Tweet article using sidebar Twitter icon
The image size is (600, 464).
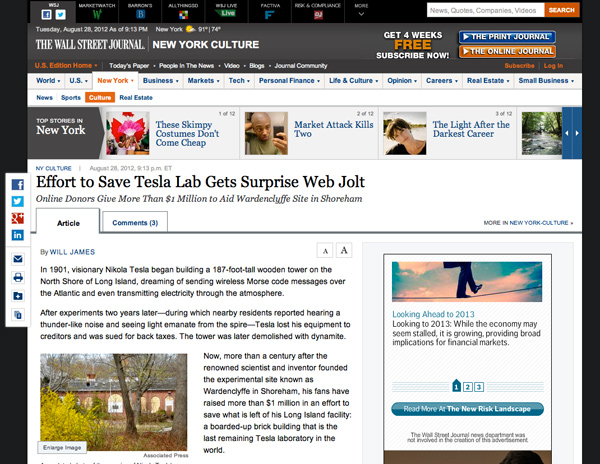point(18,201)
